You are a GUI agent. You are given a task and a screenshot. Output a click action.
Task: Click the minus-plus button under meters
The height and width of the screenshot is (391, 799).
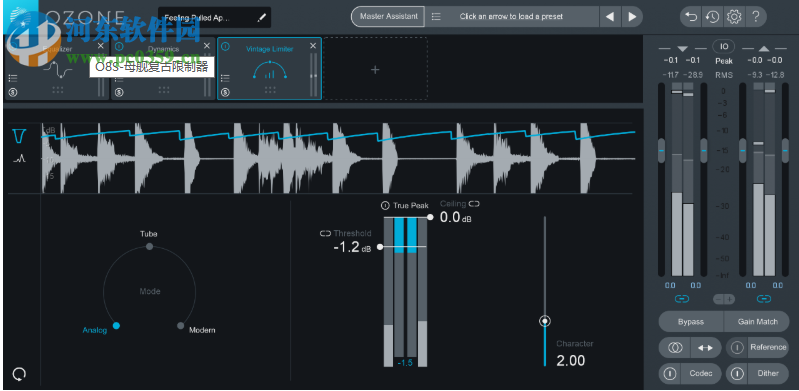point(724,299)
